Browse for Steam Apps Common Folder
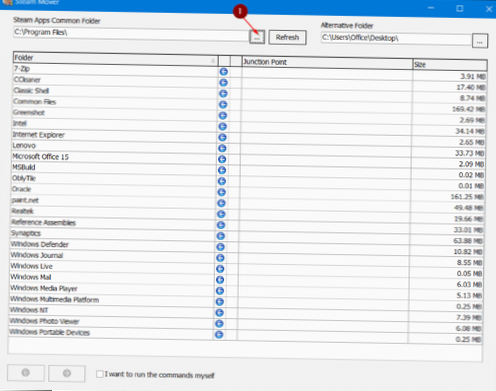The image size is (496, 391). click(x=257, y=37)
